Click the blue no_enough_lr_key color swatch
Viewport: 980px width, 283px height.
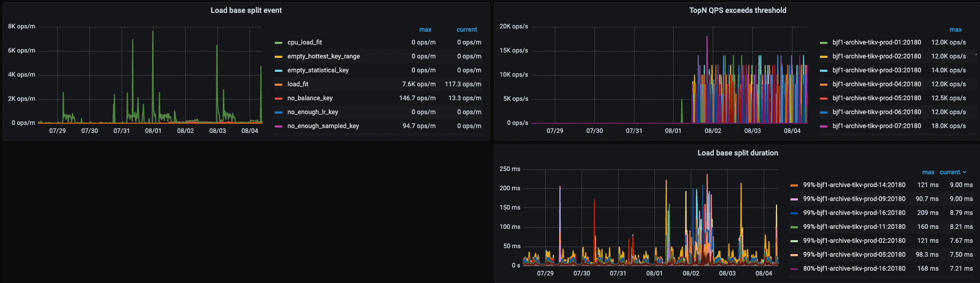(x=278, y=112)
